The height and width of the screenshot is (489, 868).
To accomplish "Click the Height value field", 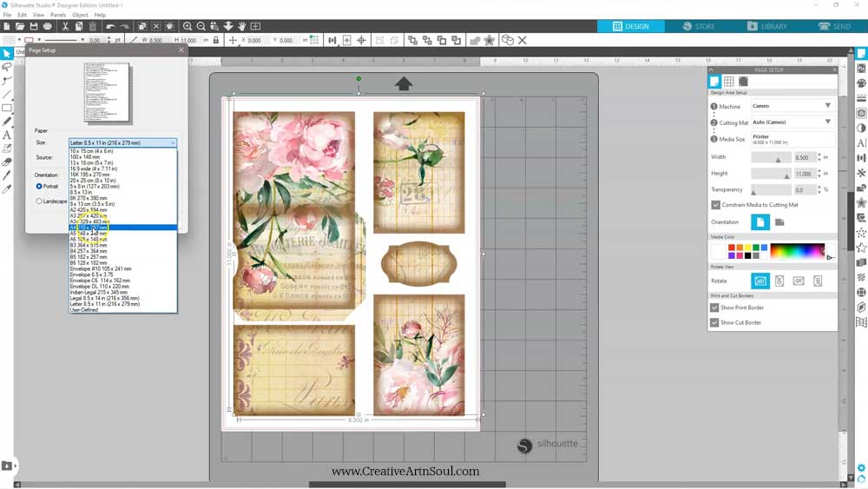I will tap(805, 174).
